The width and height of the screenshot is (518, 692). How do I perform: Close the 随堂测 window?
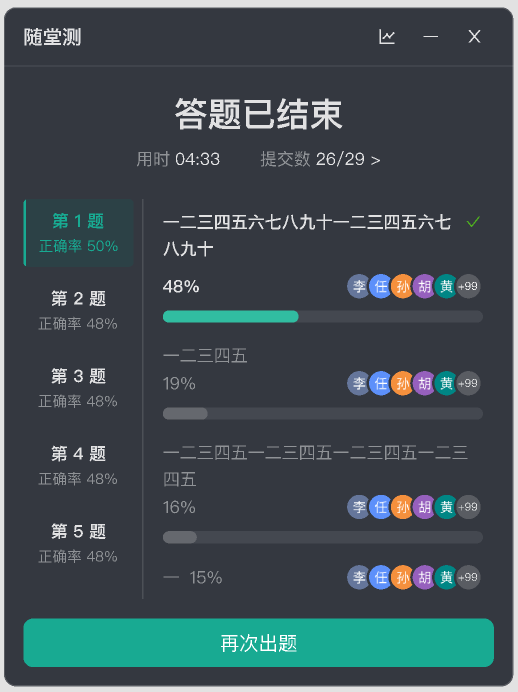pyautogui.click(x=474, y=37)
